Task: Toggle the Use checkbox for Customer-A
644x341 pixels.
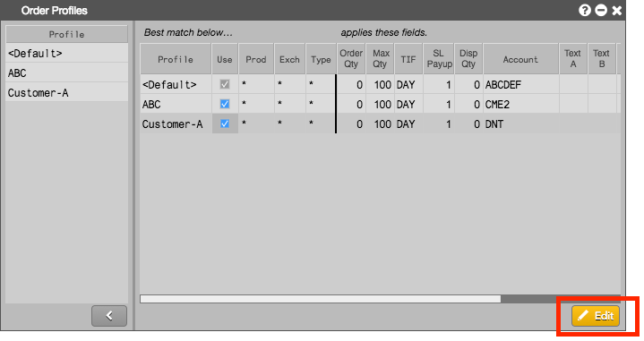Action: tap(225, 124)
